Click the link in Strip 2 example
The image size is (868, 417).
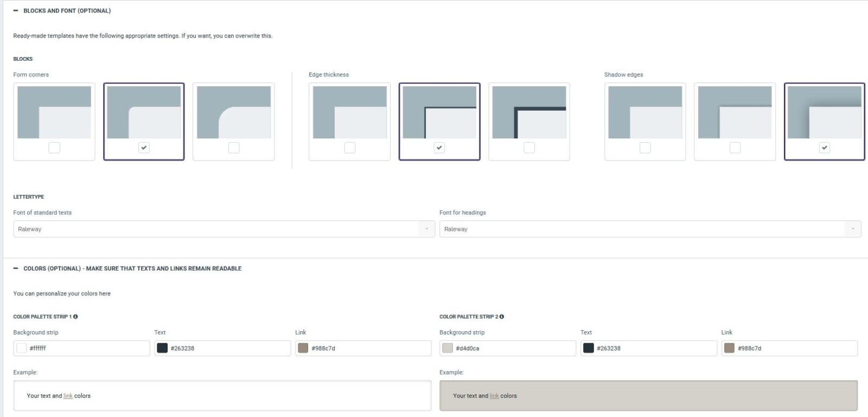(494, 396)
